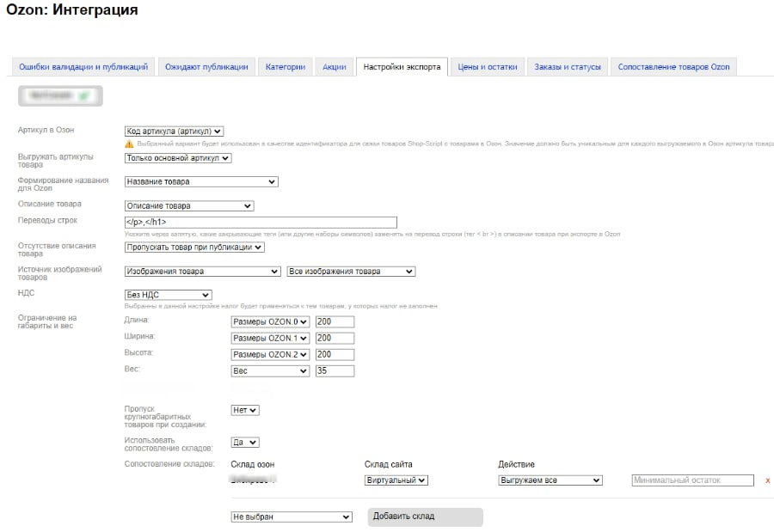The image size is (774, 532).
Task: Open the Нет dropdown for oversized goods
Action: pos(245,410)
